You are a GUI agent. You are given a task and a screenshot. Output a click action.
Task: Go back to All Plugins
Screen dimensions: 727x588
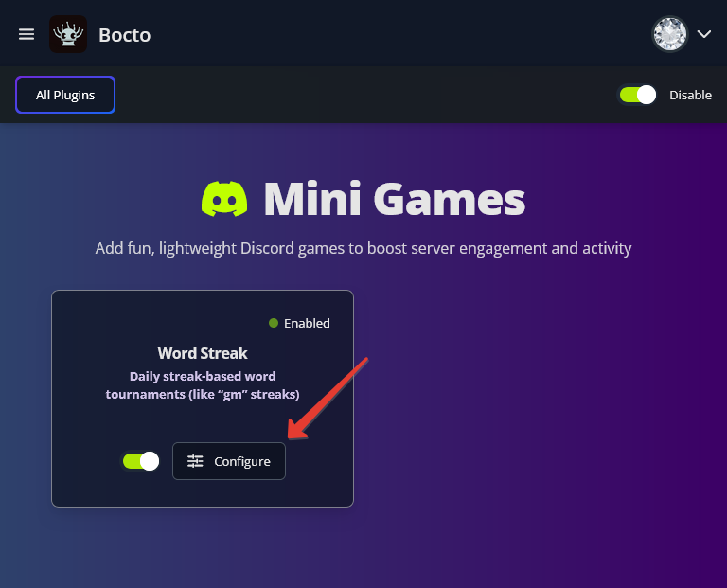point(65,95)
